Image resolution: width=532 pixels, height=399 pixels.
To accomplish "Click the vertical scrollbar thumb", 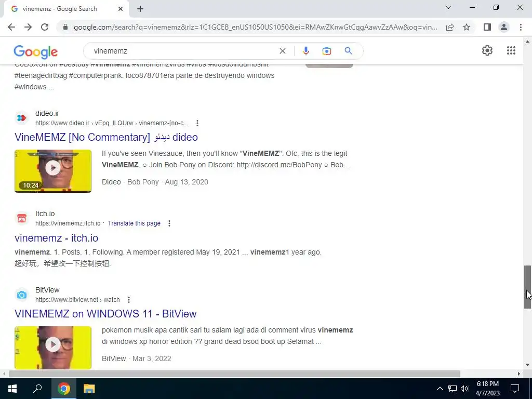I will pyautogui.click(x=527, y=287).
